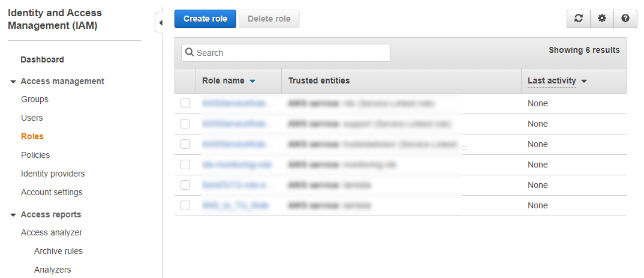Click the Delete role button
644x278 pixels.
tap(269, 19)
